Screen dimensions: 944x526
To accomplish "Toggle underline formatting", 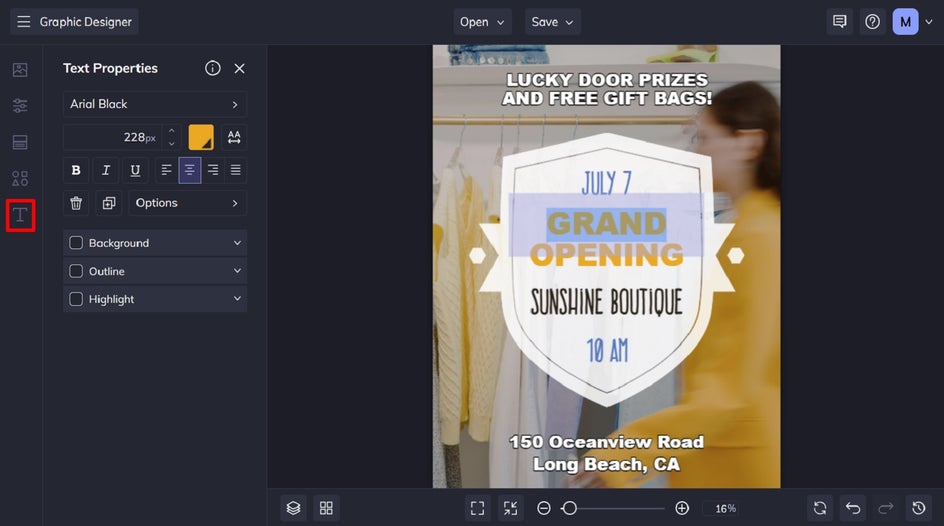I will [135, 170].
